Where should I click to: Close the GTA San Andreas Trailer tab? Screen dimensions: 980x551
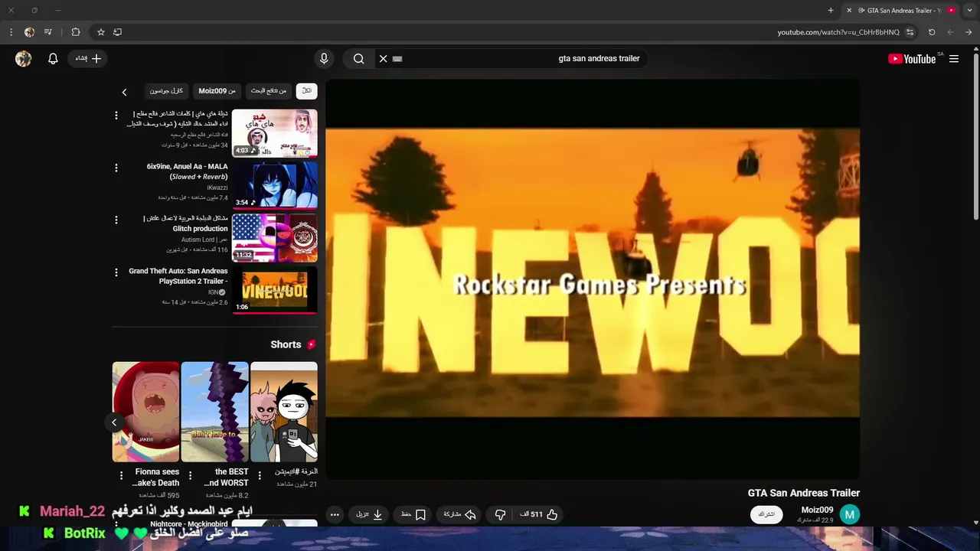848,11
